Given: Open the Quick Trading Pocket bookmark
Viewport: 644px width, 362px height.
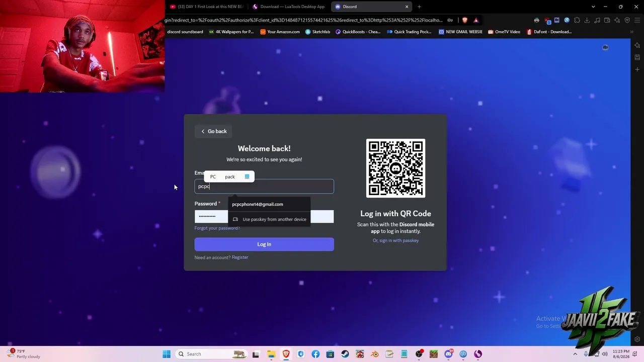Looking at the screenshot, I should coord(409,32).
